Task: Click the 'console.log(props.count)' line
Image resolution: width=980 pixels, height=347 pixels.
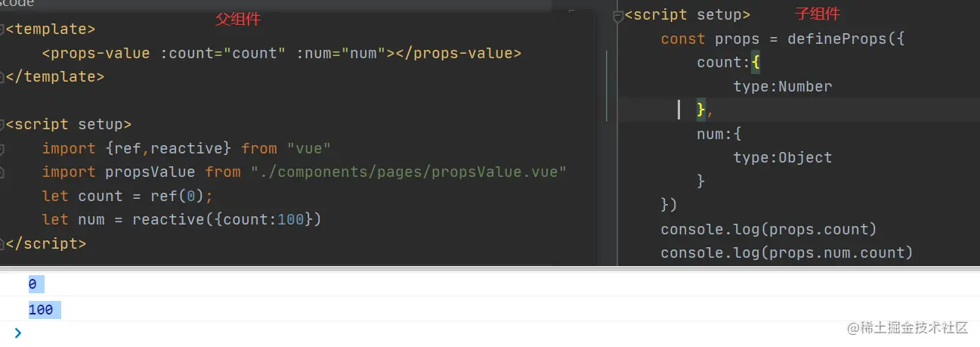Action: (x=769, y=228)
